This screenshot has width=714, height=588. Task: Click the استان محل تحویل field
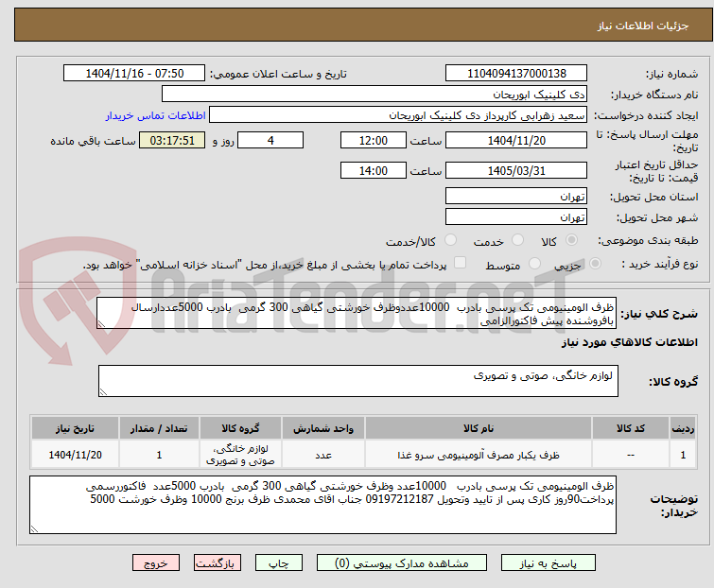(x=516, y=196)
